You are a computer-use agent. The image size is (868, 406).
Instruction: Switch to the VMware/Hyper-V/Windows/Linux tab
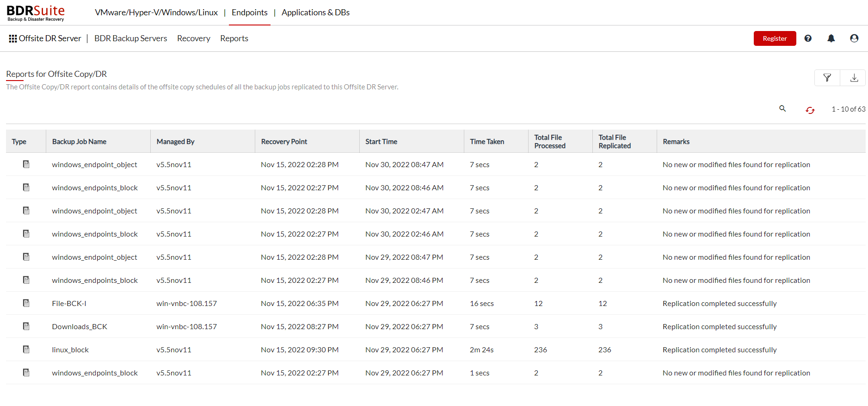156,12
